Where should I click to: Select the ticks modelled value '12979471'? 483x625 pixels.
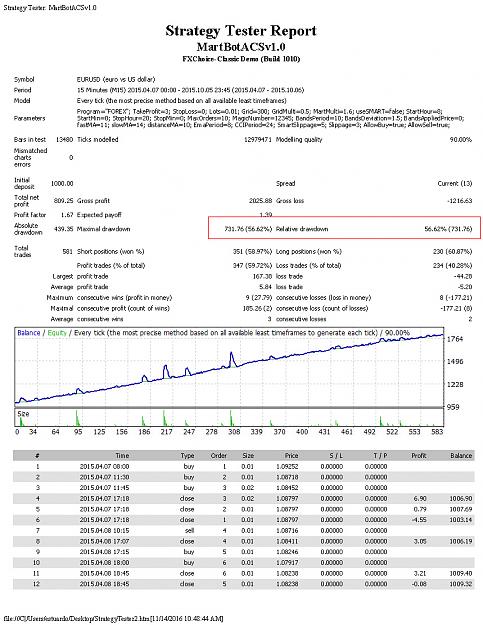[x=257, y=140]
